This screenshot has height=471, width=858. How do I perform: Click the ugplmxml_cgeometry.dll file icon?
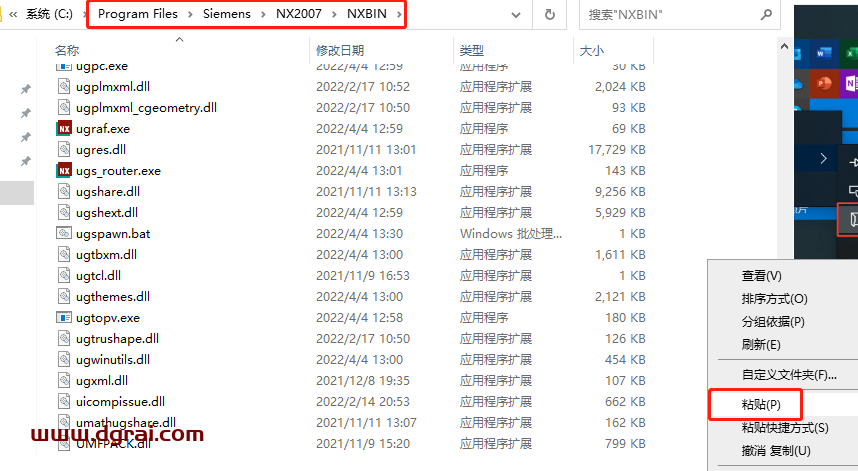tap(64, 107)
